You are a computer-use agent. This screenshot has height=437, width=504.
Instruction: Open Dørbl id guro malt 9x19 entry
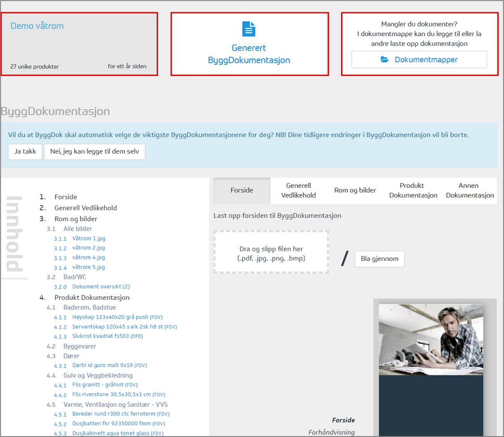(x=103, y=366)
